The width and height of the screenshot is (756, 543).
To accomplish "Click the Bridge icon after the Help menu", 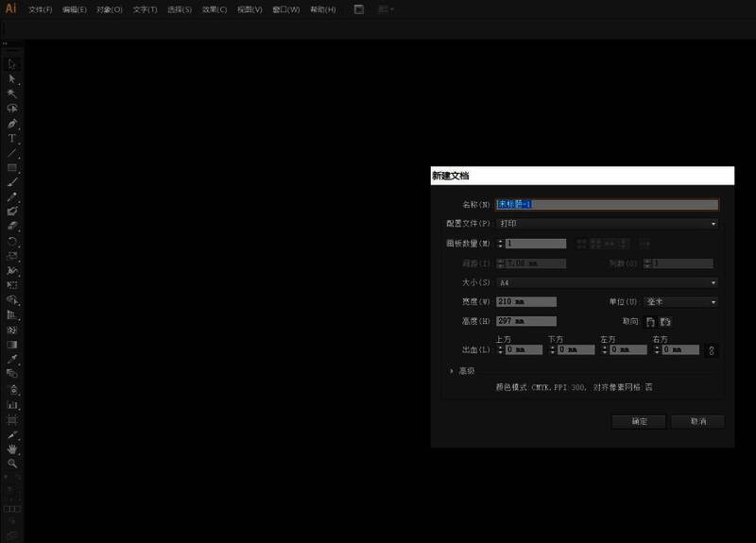I will coord(359,9).
